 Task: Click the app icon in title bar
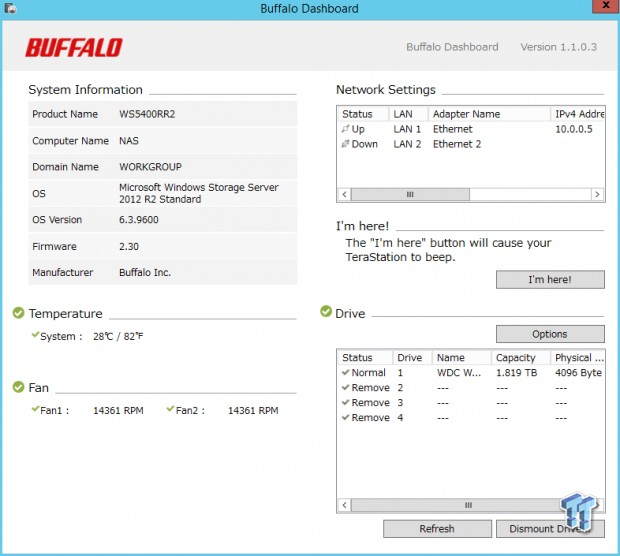(x=11, y=8)
